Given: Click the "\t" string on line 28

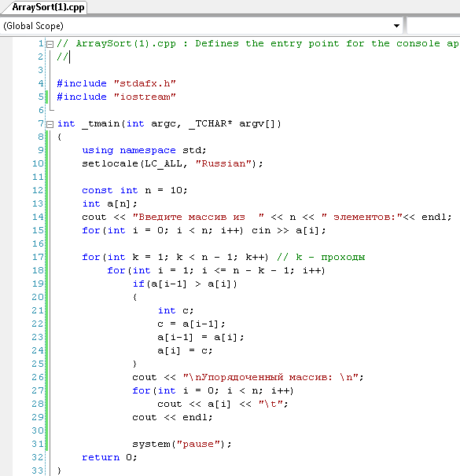Looking at the screenshot, I should (270, 404).
